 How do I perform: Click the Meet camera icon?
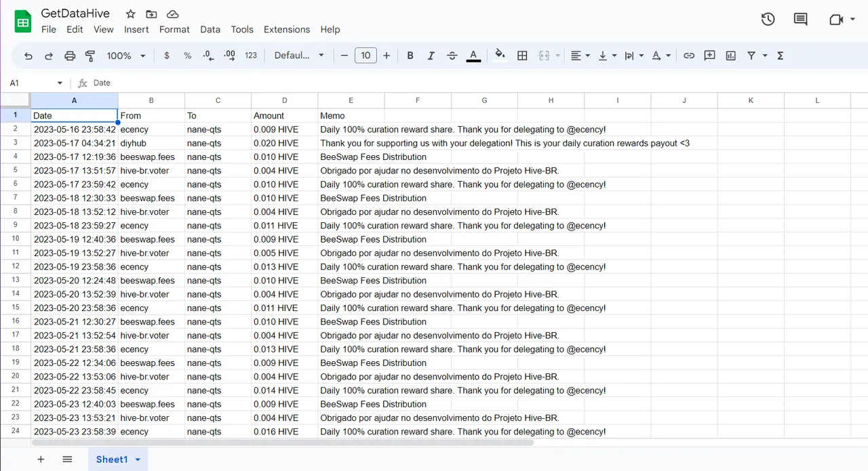coord(836,20)
